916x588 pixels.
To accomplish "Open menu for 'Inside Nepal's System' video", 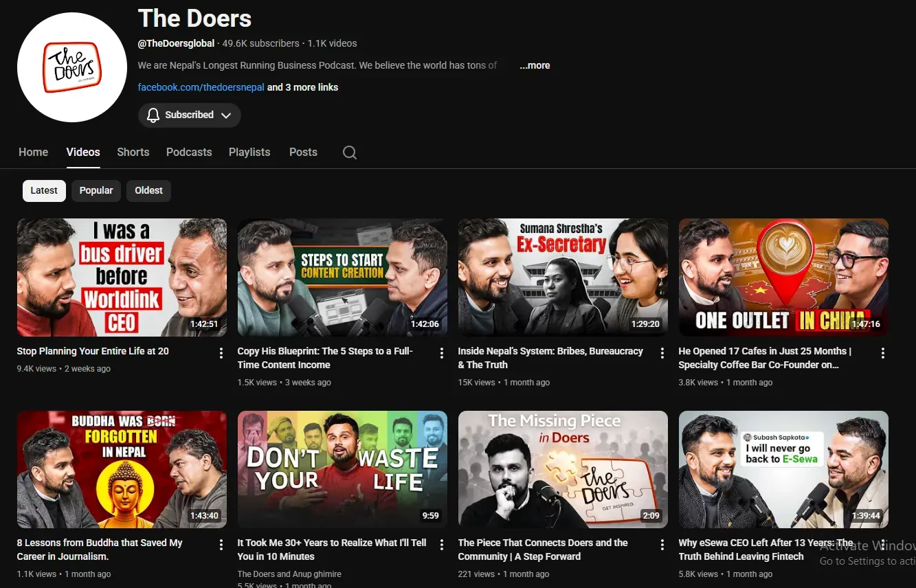I will (x=662, y=353).
